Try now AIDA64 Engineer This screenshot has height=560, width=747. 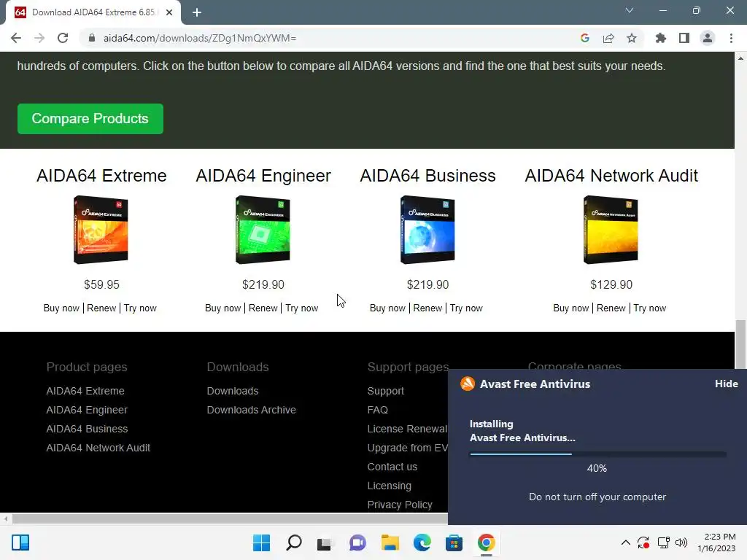[301, 308]
